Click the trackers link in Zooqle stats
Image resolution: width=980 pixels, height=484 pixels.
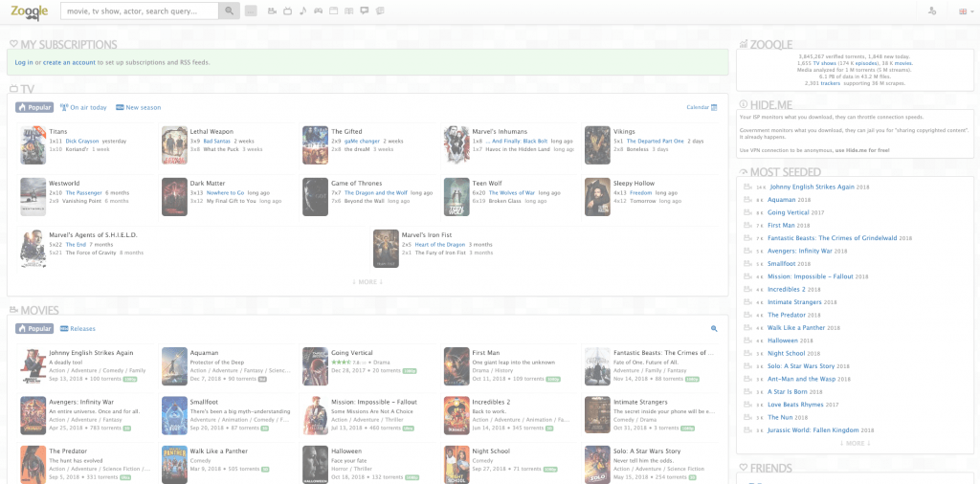[x=831, y=83]
